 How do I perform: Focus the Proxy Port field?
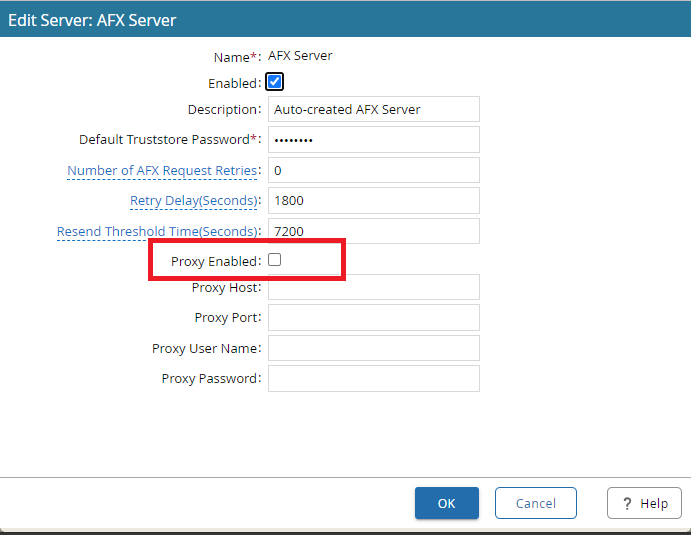click(373, 317)
